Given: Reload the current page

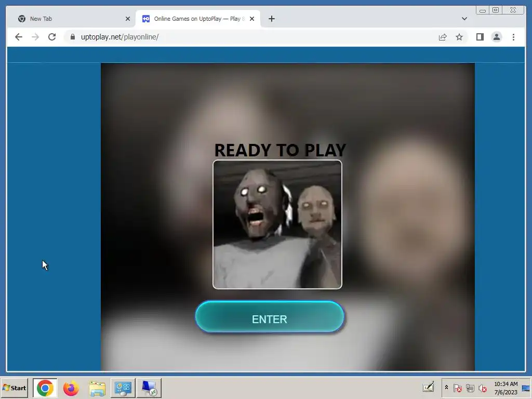Looking at the screenshot, I should tap(52, 37).
